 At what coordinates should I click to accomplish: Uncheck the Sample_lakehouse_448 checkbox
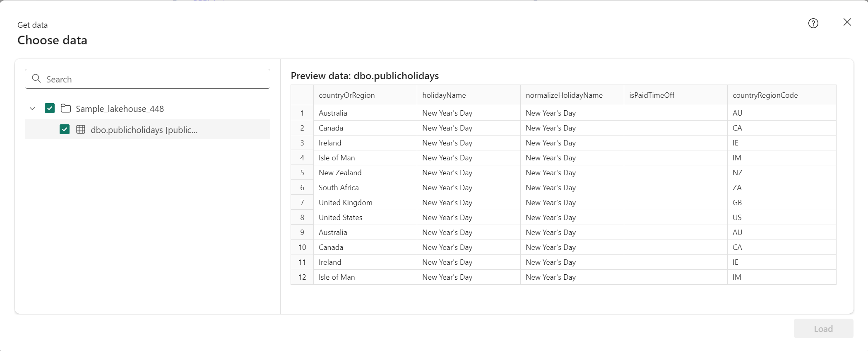tap(50, 108)
